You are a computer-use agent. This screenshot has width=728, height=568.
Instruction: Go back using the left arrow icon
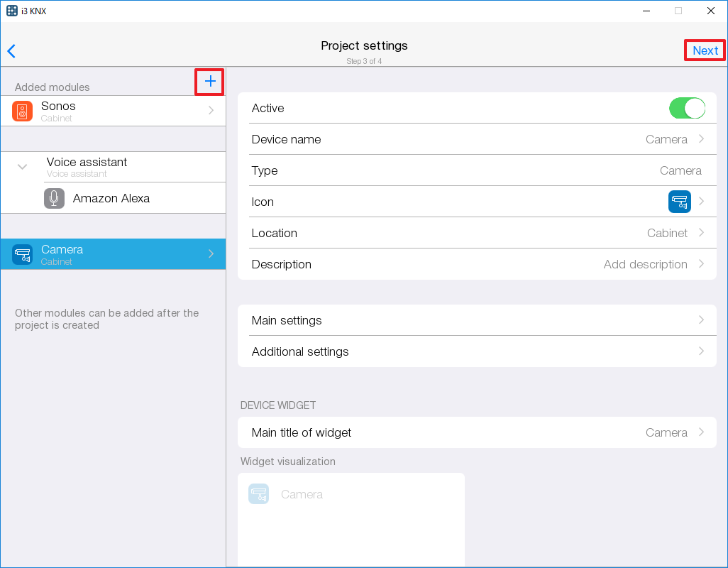(11, 51)
